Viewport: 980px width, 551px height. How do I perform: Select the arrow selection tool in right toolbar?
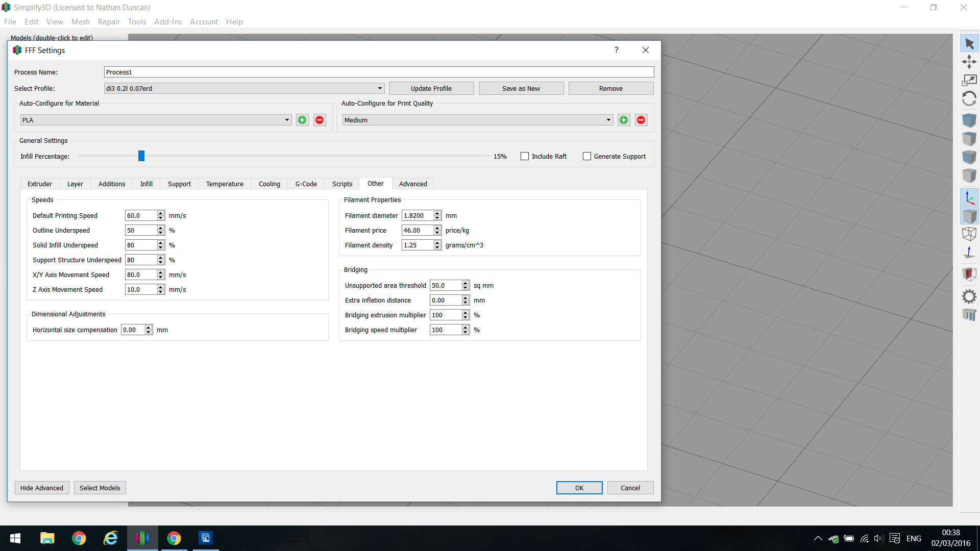click(969, 44)
